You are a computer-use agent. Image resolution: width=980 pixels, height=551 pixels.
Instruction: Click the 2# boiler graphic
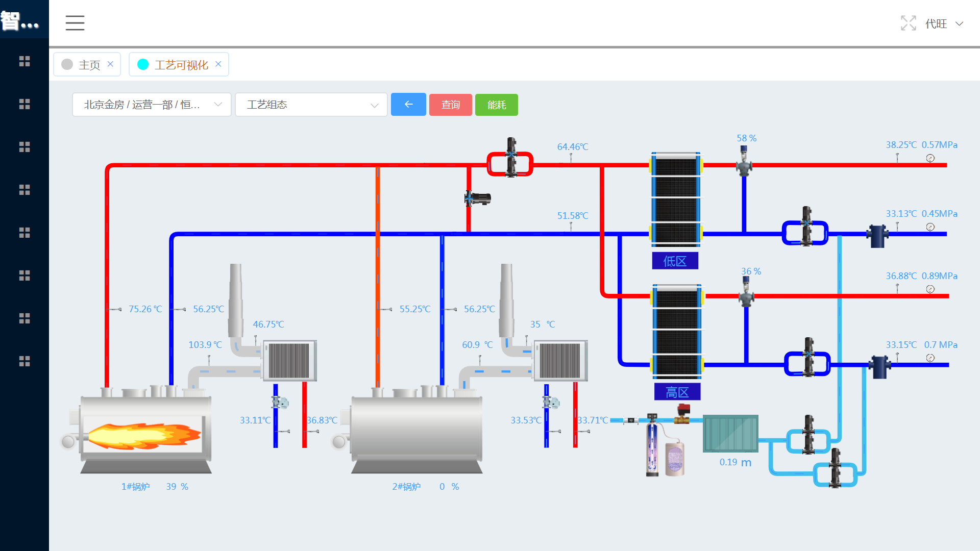[416, 429]
